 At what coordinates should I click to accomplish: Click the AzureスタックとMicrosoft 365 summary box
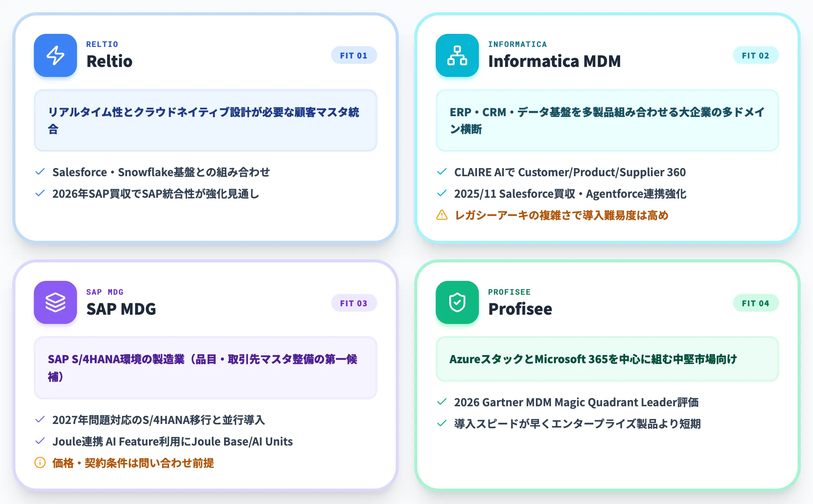pos(607,359)
